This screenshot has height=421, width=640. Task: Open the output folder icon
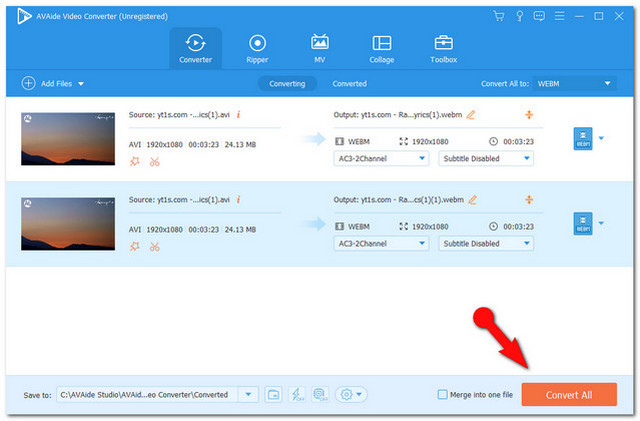pyautogui.click(x=273, y=395)
